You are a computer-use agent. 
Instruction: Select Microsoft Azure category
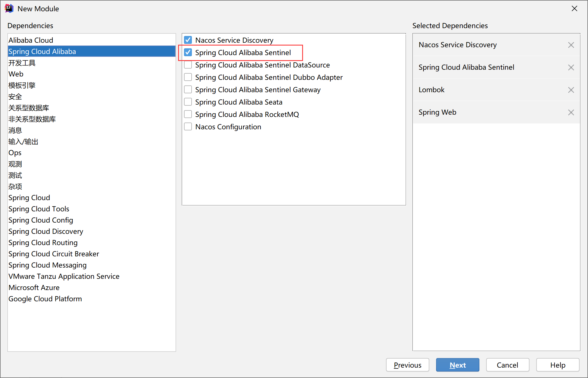91,288
